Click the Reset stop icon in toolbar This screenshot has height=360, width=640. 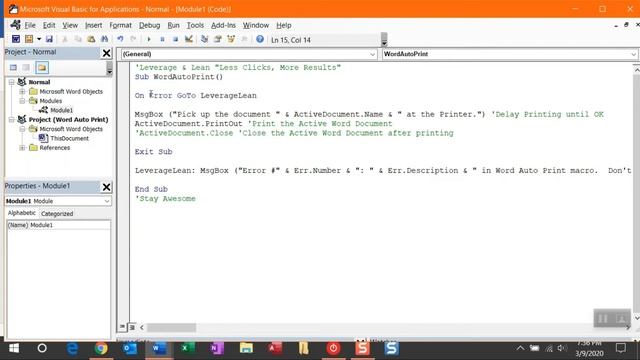pos(175,39)
